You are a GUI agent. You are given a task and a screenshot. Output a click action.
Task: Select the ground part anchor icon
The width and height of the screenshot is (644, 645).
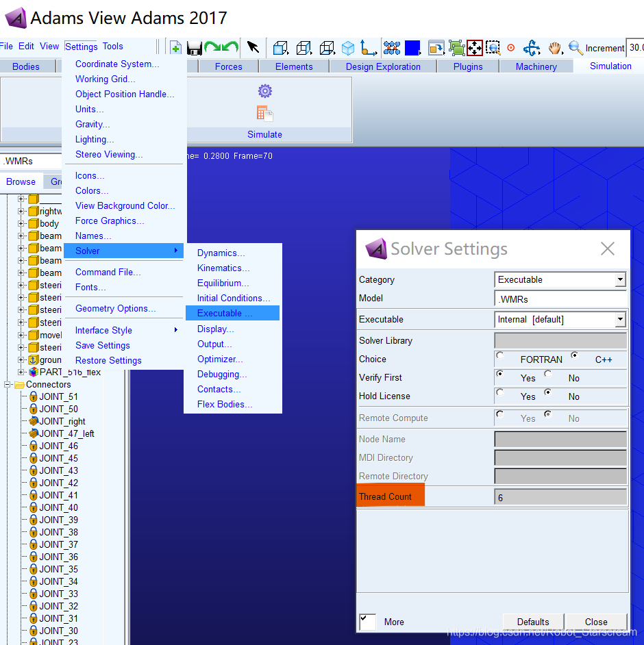point(34,360)
